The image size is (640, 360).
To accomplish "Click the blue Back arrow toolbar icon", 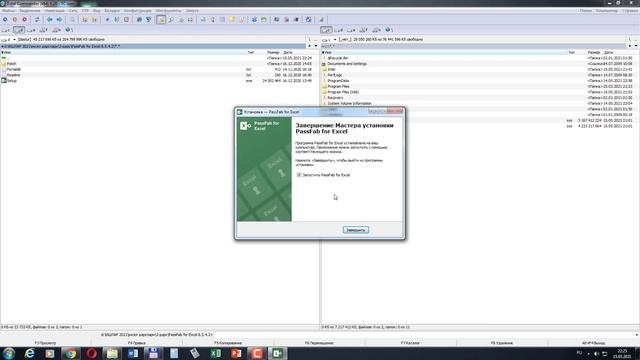I will coord(49,20).
